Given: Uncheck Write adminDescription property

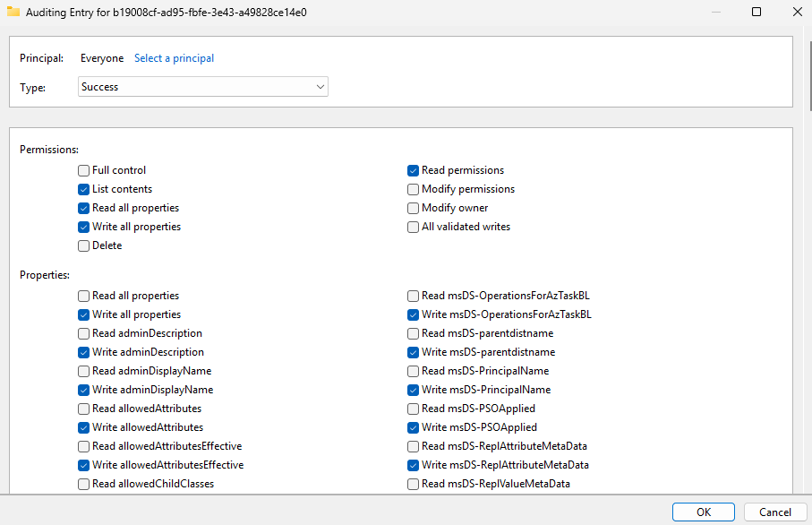Looking at the screenshot, I should (83, 352).
